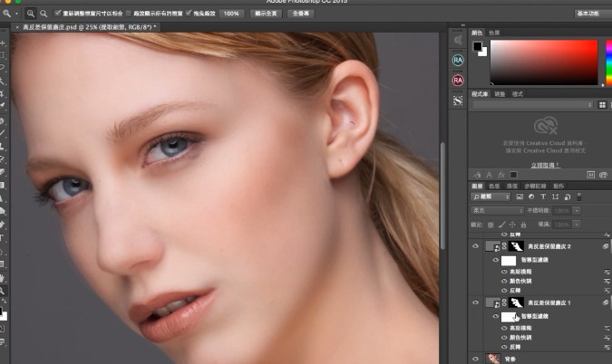Open the S collapsed panel icon
Viewport: 612px width, 364px height.
click(x=458, y=101)
